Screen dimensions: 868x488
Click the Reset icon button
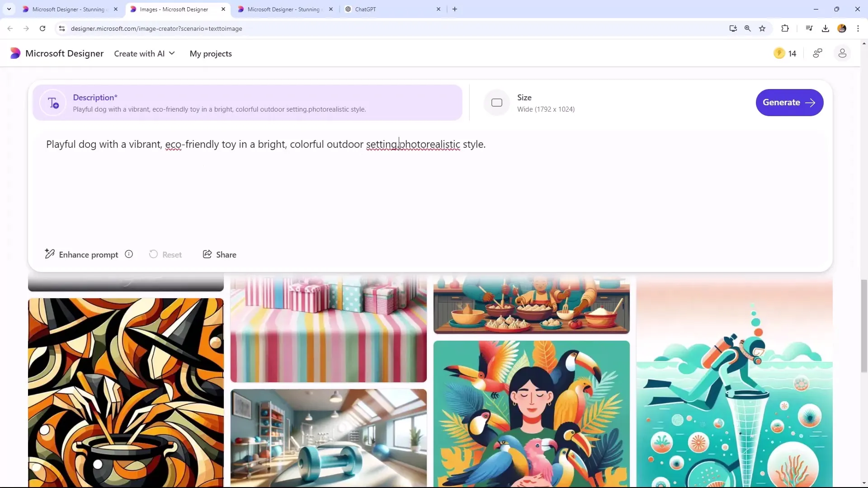point(153,254)
